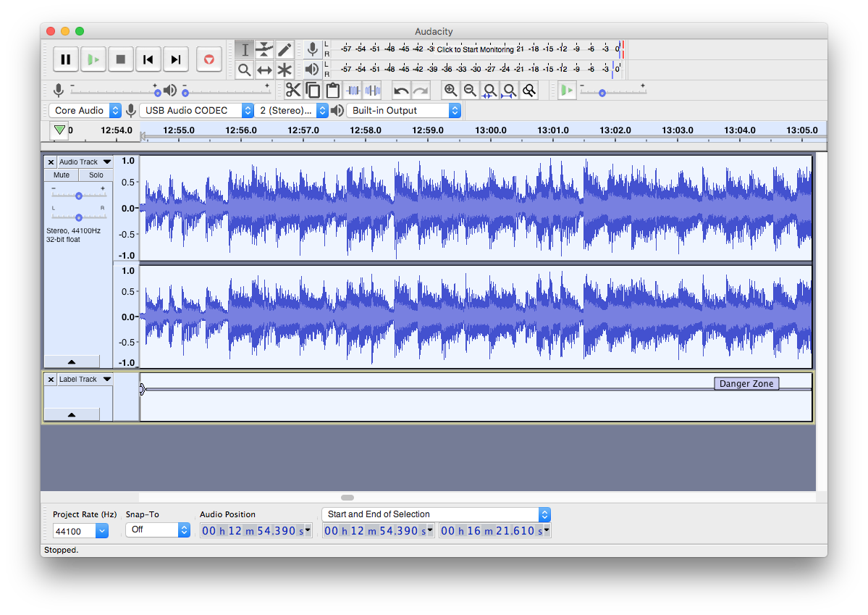Skip to End of the project

point(175,59)
